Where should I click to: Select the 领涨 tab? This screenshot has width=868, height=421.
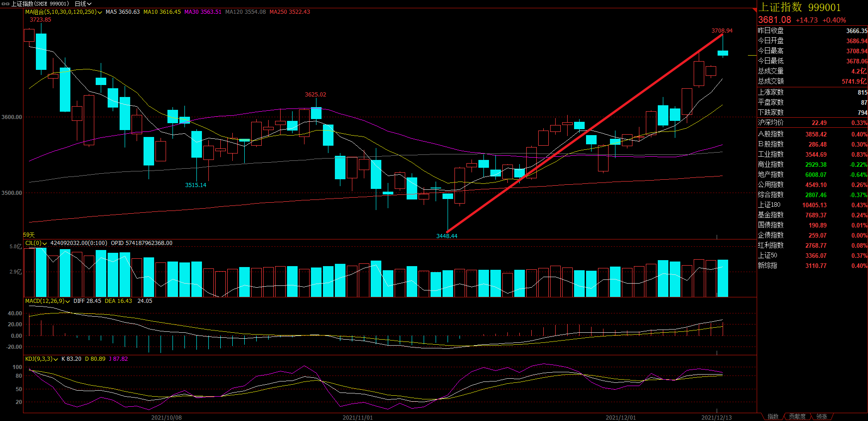pyautogui.click(x=822, y=416)
